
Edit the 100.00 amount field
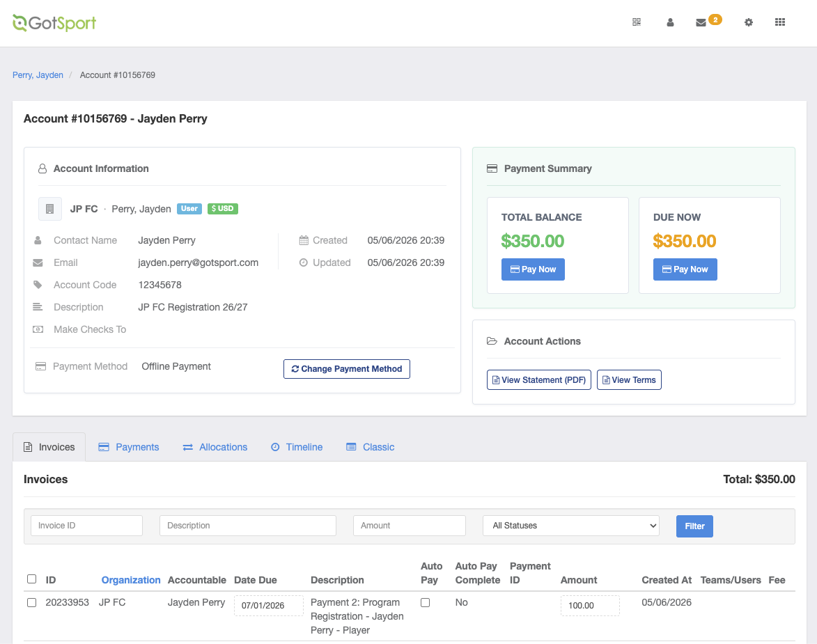[x=591, y=606]
